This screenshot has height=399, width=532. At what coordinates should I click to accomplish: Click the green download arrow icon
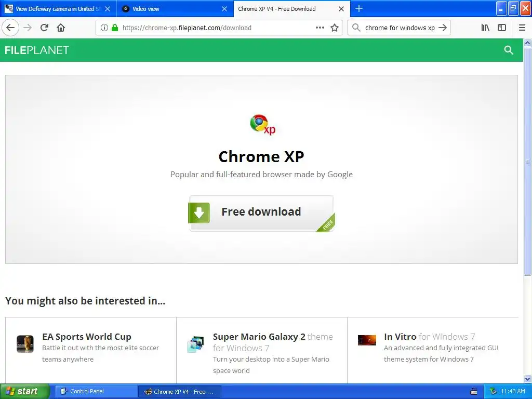point(199,212)
